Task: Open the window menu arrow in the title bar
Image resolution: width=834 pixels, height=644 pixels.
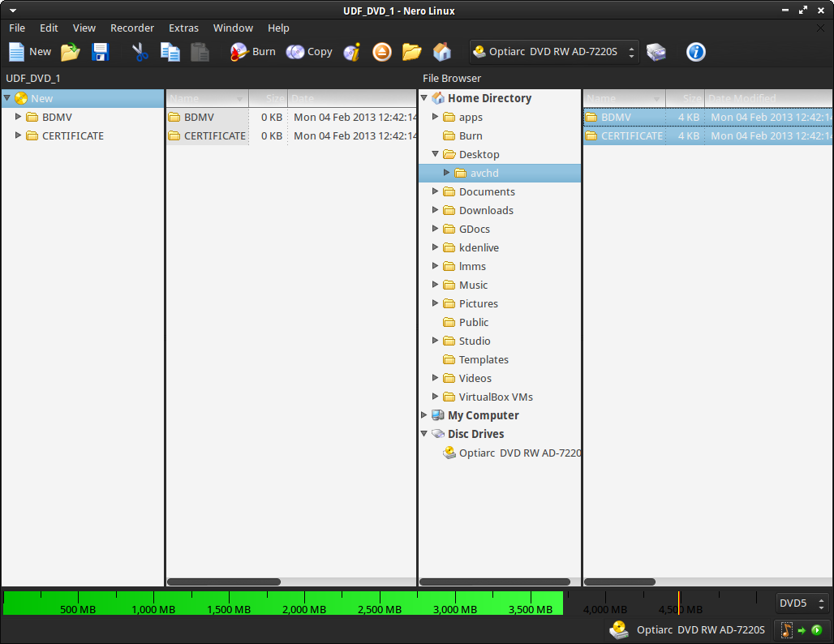Action: [x=13, y=11]
